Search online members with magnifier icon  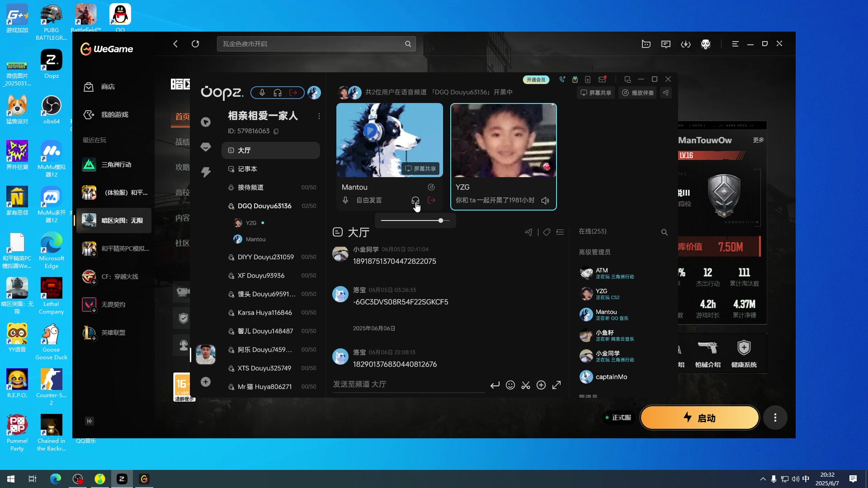pos(665,232)
